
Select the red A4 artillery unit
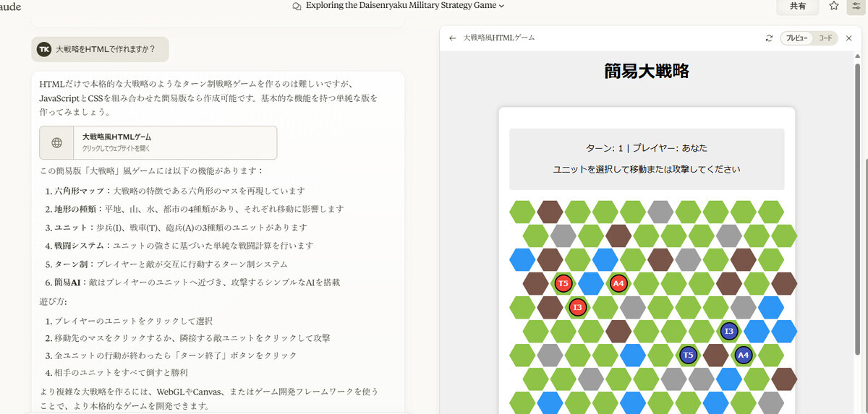(618, 283)
